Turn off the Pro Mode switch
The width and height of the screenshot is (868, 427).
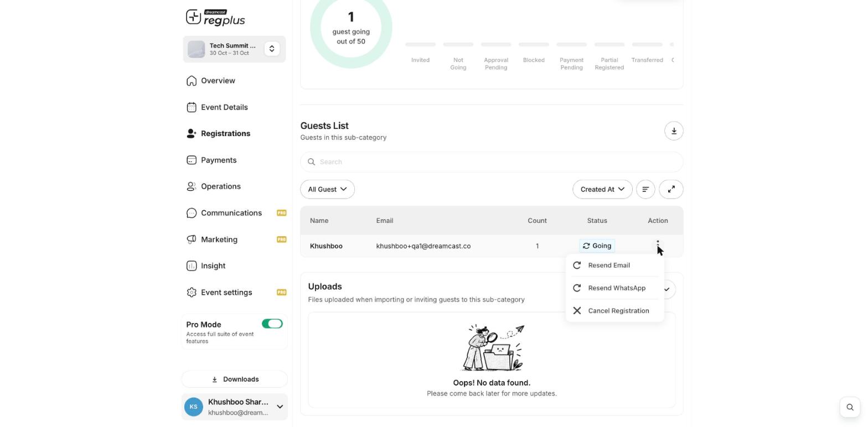pyautogui.click(x=272, y=324)
